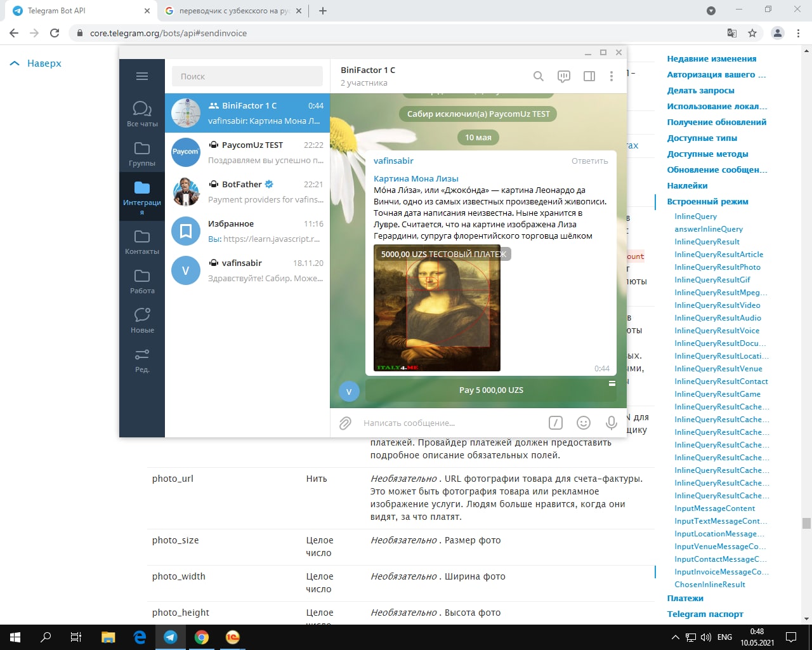The image size is (812, 650).
Task: Open the PaycomUz TEST chat
Action: tap(247, 152)
